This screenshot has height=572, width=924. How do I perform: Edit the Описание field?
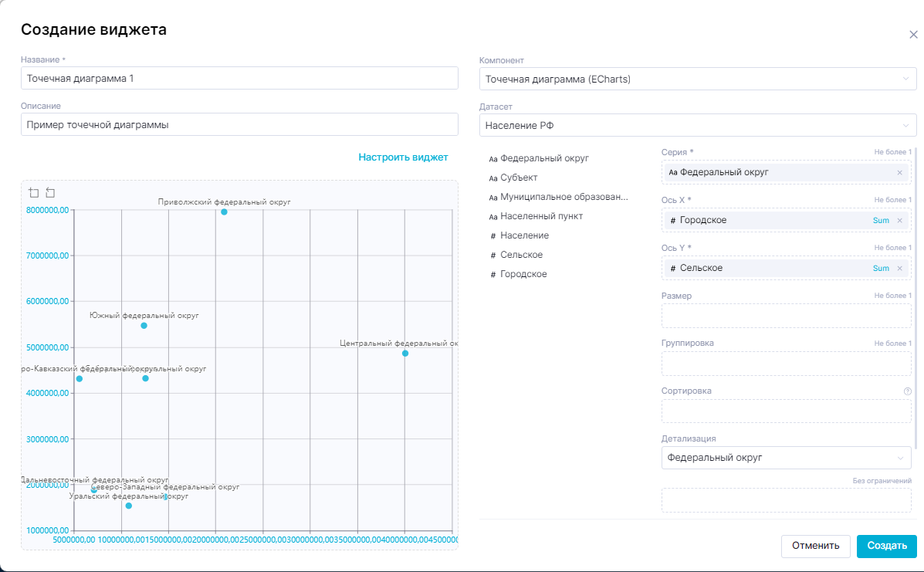(239, 125)
